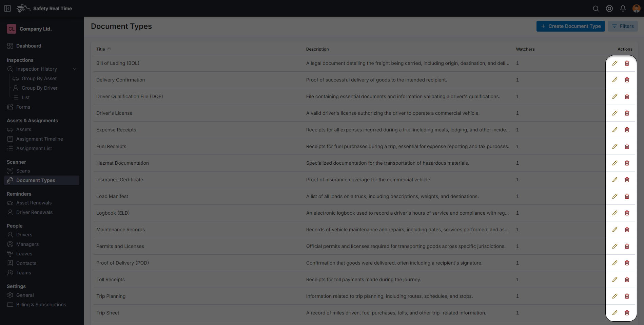
Task: Collapse the sidebar panel icon
Action: pyautogui.click(x=7, y=8)
